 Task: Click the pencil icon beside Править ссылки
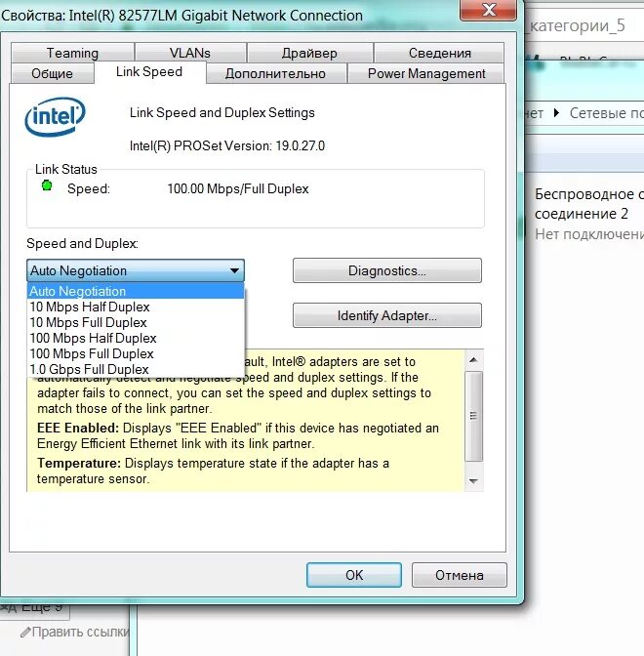point(25,632)
